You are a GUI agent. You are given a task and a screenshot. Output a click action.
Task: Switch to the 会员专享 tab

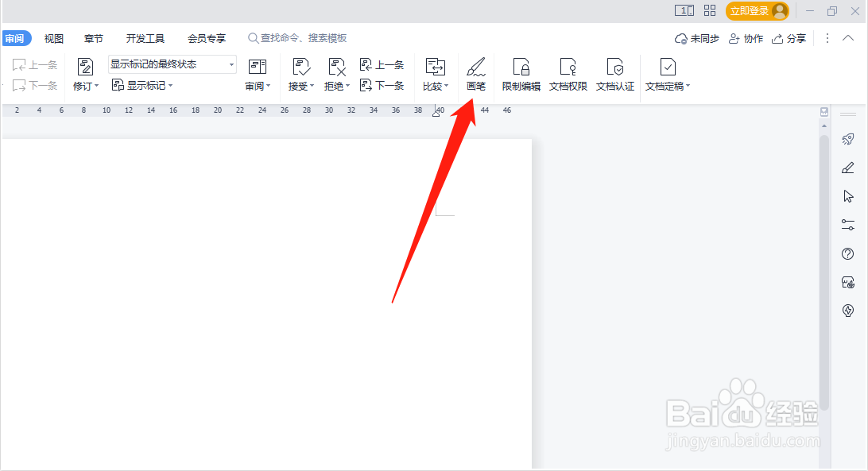pyautogui.click(x=207, y=38)
